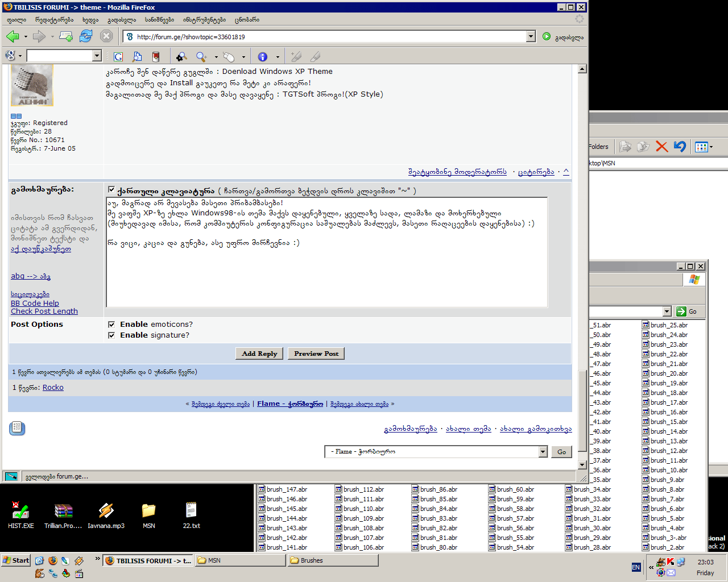Click the abg --> Georgian conversion link
This screenshot has width=728, height=582.
point(31,276)
